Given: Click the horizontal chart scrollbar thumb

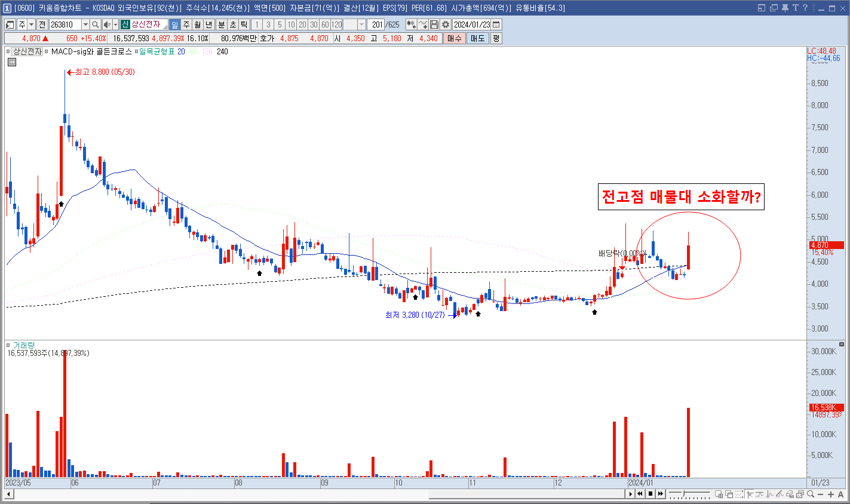Looking at the screenshot, I should [x=527, y=494].
